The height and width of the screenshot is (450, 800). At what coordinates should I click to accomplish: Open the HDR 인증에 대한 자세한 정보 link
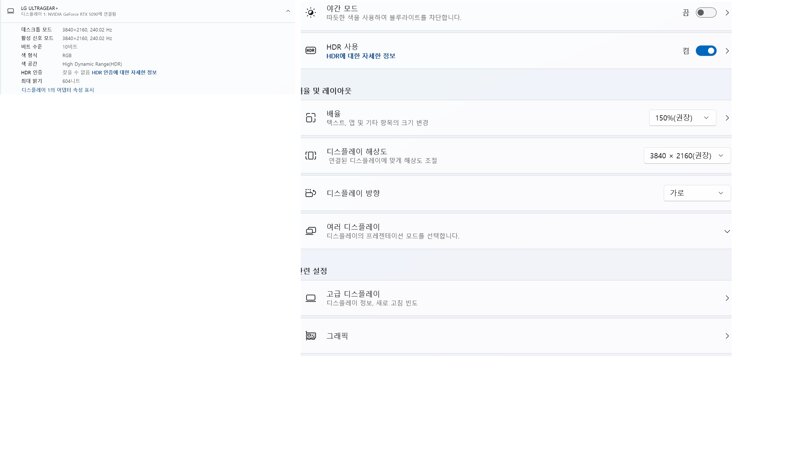click(124, 72)
